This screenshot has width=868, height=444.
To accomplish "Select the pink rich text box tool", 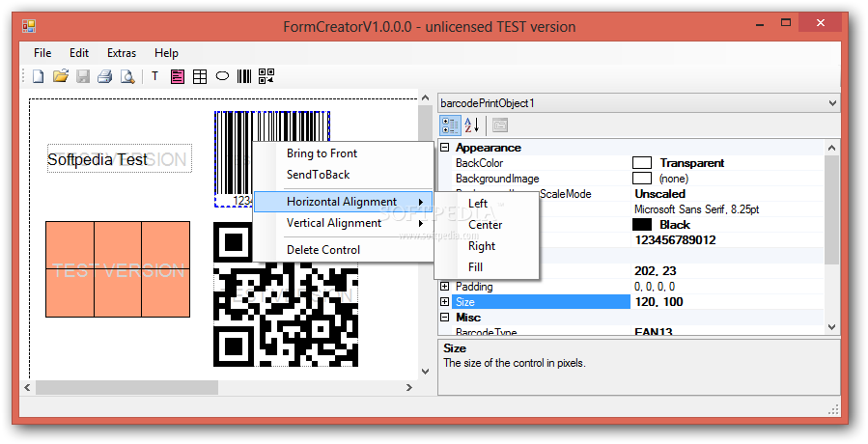I will [177, 76].
